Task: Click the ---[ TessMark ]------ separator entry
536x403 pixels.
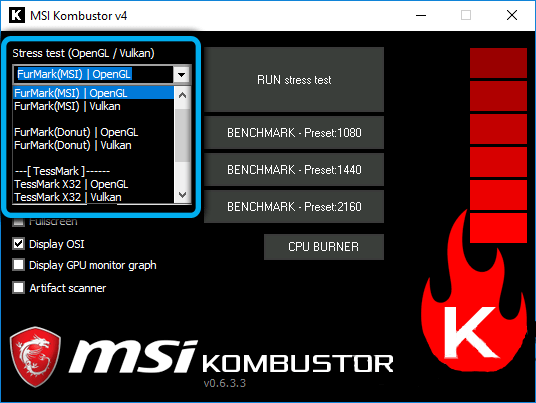Action: tap(93, 171)
